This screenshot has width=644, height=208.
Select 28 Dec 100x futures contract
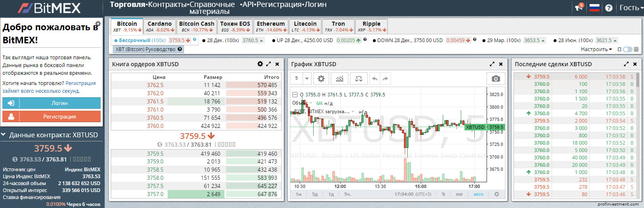pos(233,40)
